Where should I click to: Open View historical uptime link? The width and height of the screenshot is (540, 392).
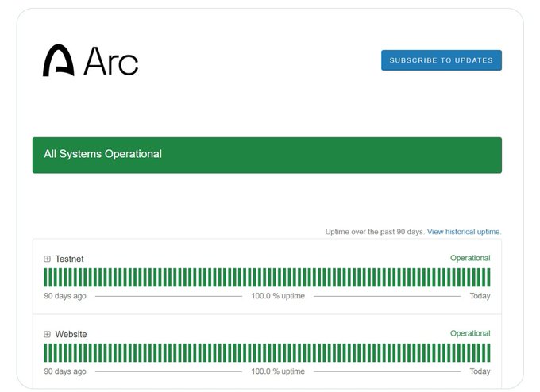464,232
